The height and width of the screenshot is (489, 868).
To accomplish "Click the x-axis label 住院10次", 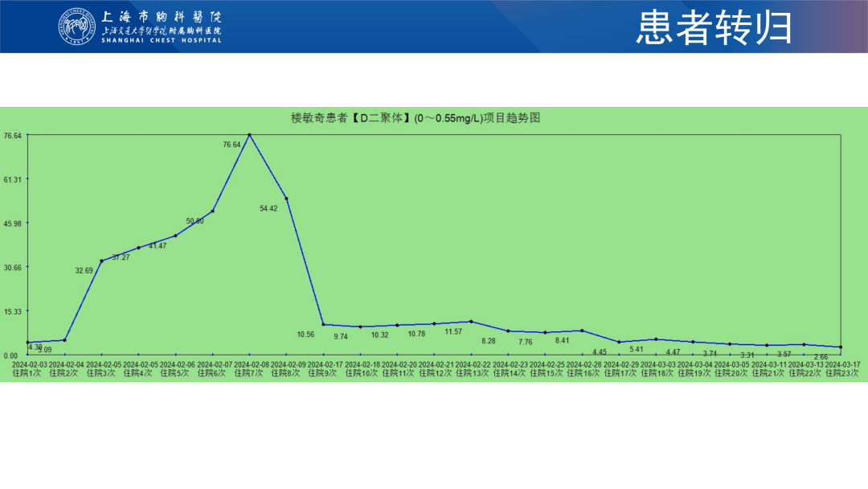I will [x=362, y=373].
